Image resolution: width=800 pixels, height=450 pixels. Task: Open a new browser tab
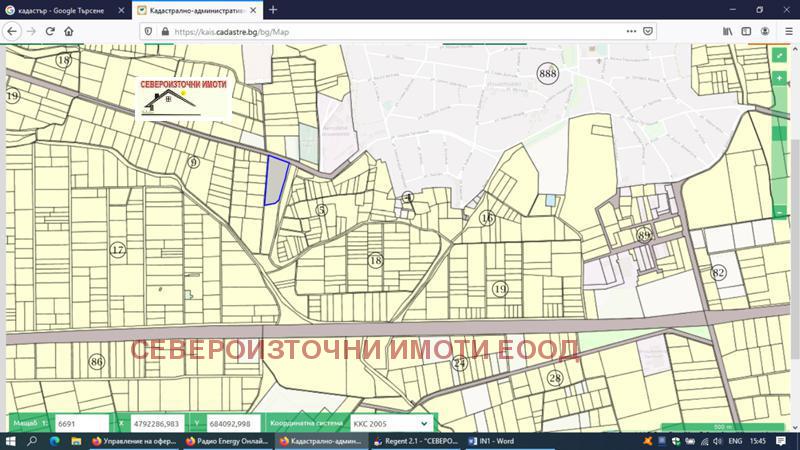click(273, 9)
